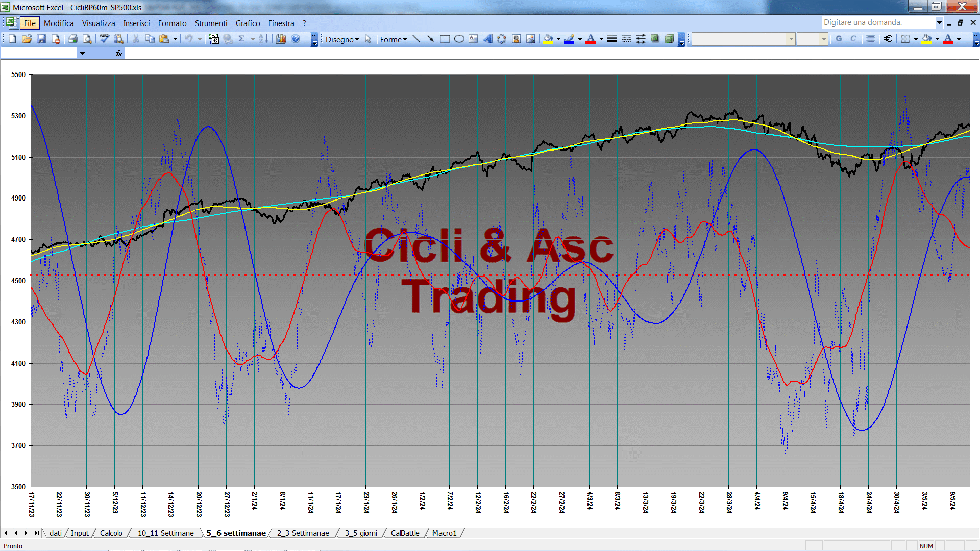Toggle Bold (G) formatting
Image resolution: width=980 pixels, height=551 pixels.
click(839, 39)
